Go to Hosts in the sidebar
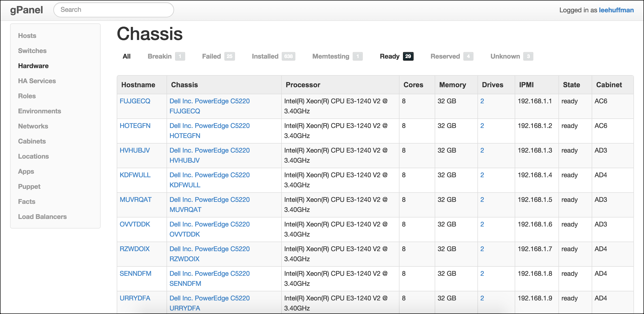The height and width of the screenshot is (314, 644). 27,36
